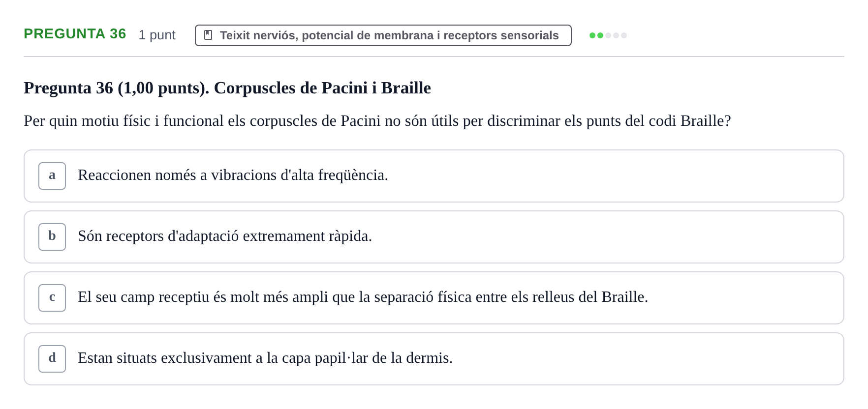
Task: Select answer letter badge d
Action: pos(52,359)
